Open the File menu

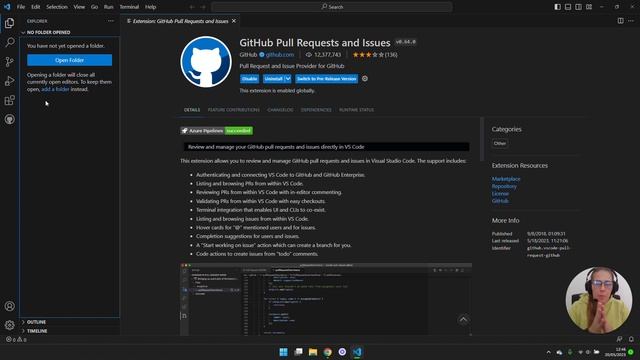coord(21,7)
